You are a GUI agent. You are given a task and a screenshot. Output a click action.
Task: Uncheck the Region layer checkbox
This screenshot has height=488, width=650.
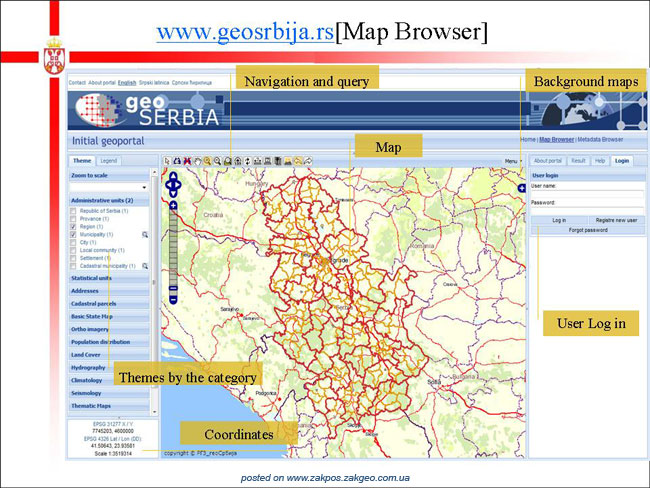[73, 227]
